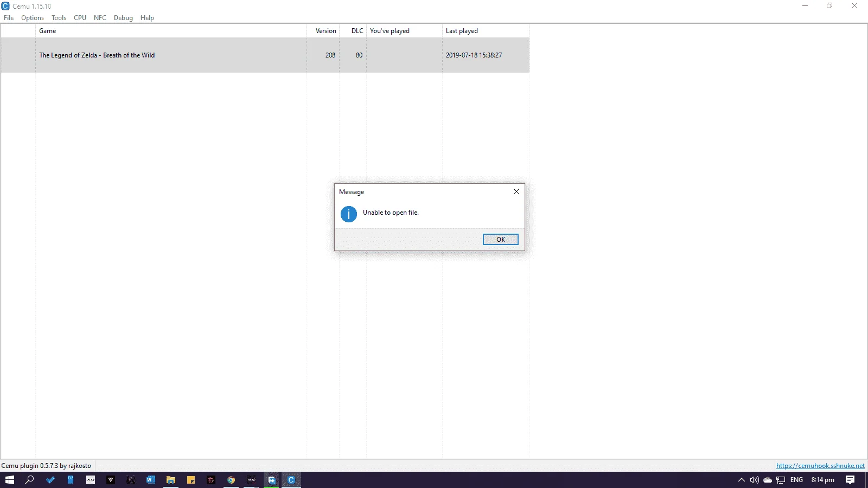
Task: Open the Debug menu
Action: click(x=123, y=18)
